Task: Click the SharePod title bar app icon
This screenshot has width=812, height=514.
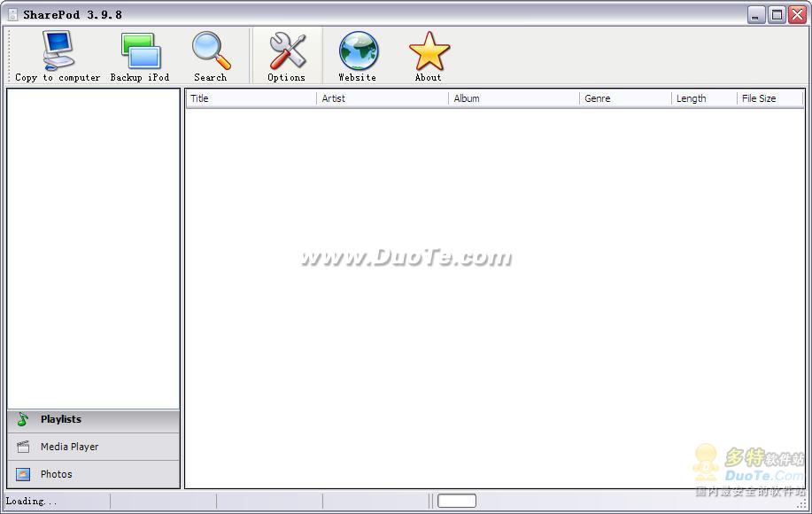Action: point(12,14)
